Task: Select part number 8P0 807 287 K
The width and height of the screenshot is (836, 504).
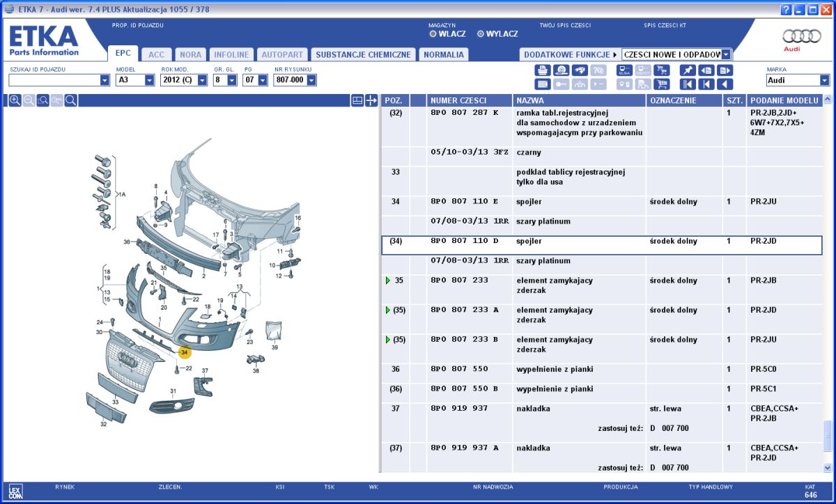Action: tap(465, 112)
